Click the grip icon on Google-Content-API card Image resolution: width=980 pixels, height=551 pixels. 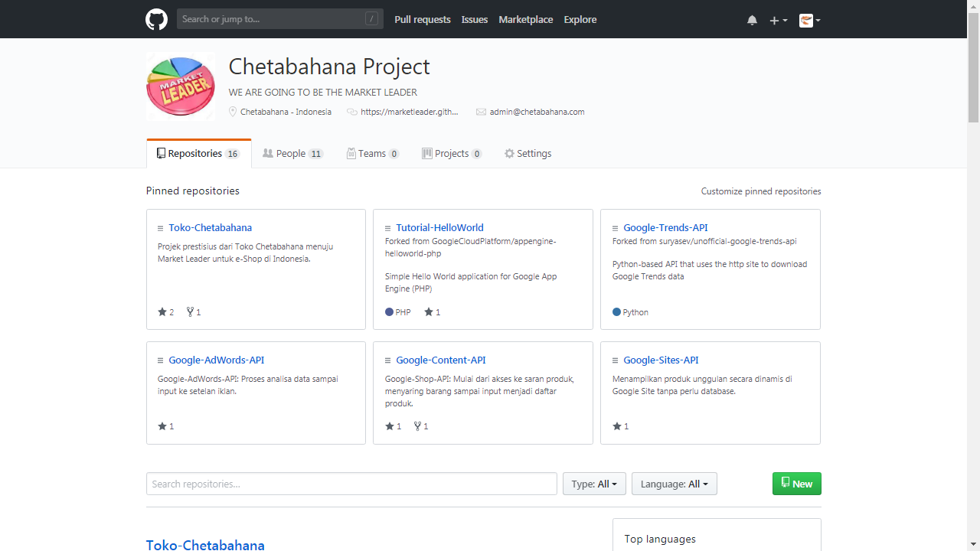(388, 360)
